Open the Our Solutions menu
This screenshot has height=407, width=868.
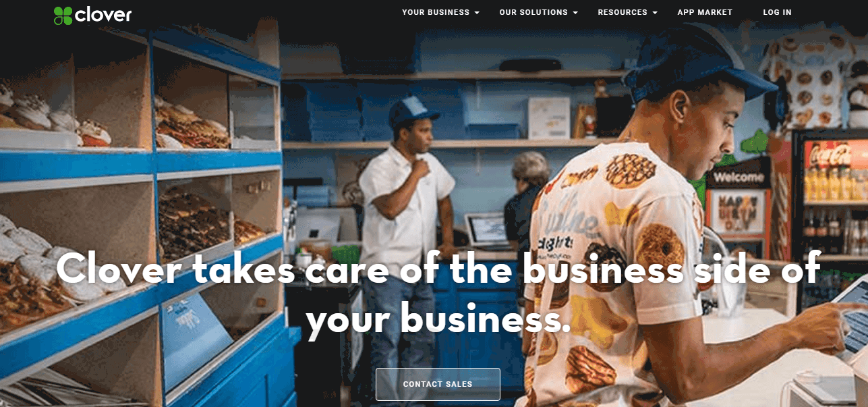533,12
